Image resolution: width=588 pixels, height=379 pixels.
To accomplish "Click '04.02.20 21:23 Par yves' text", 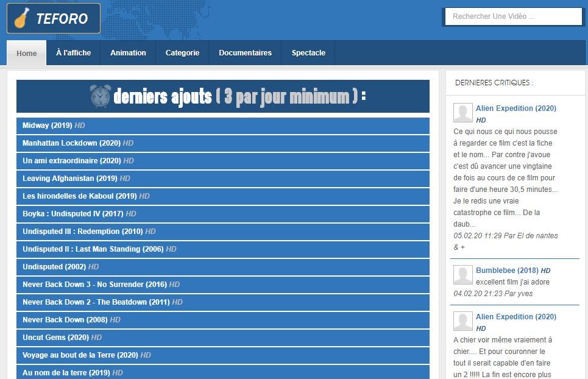I will pyautogui.click(x=493, y=294).
